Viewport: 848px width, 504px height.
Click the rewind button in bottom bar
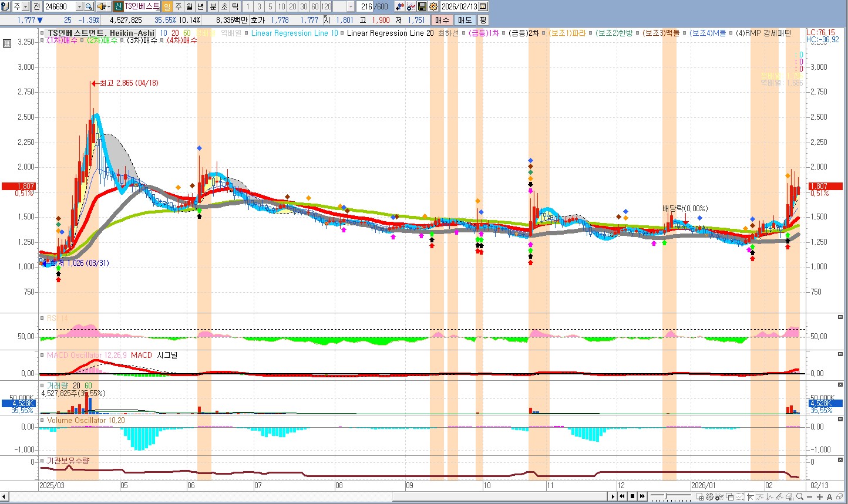622,496
